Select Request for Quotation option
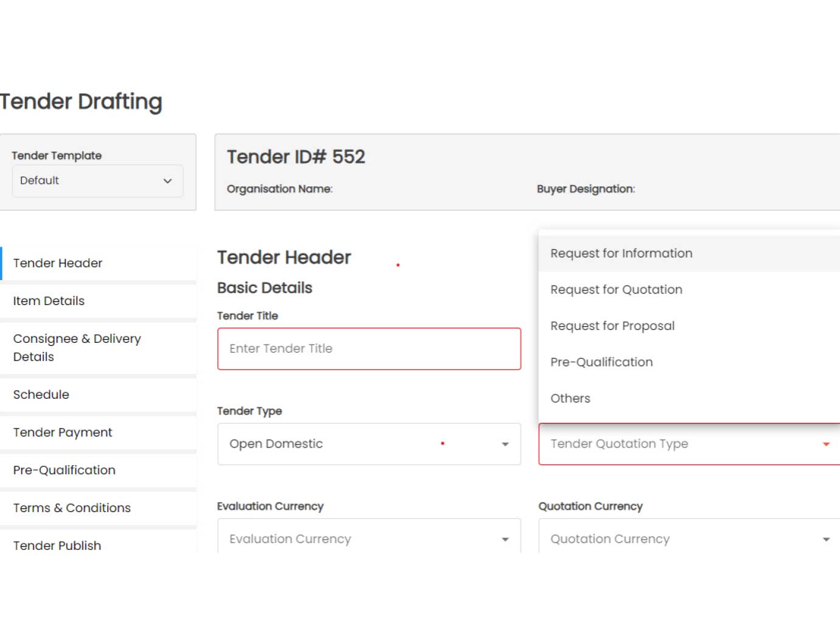The height and width of the screenshot is (632, 840). [617, 290]
